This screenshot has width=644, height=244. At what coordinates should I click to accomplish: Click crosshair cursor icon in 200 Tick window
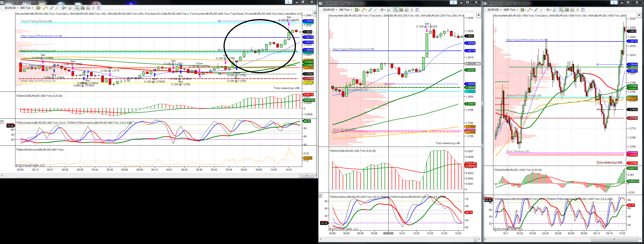coord(383,10)
